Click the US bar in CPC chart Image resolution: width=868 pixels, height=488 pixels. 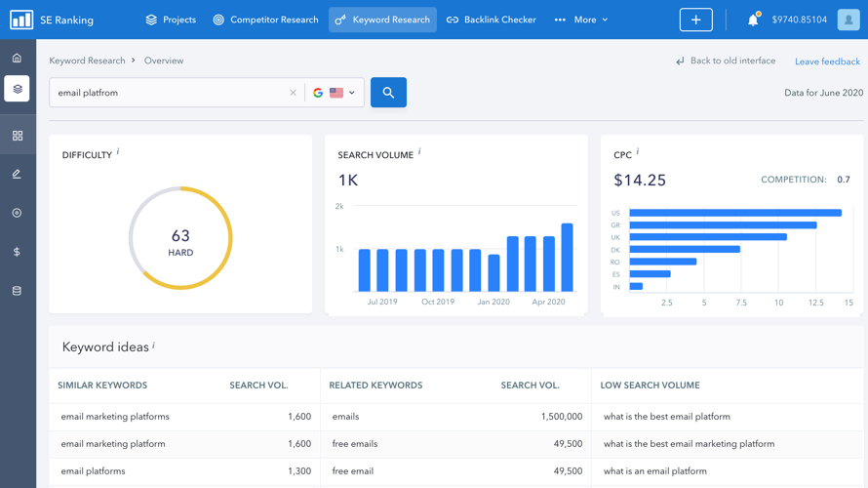(x=734, y=213)
